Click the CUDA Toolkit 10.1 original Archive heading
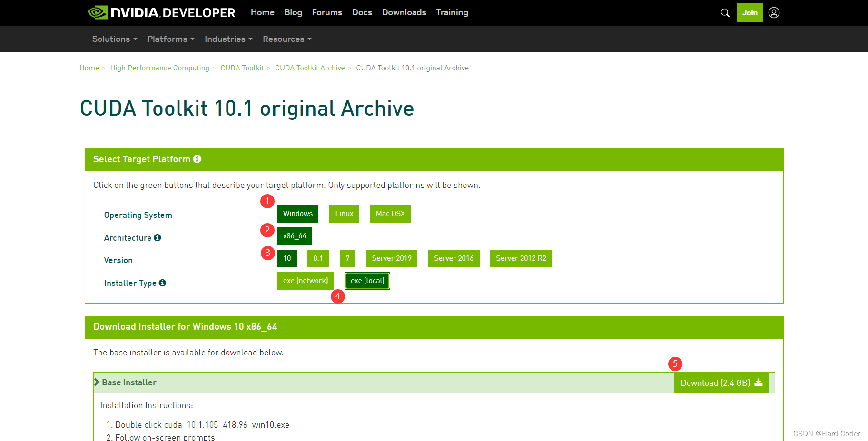868x441 pixels. click(x=247, y=108)
